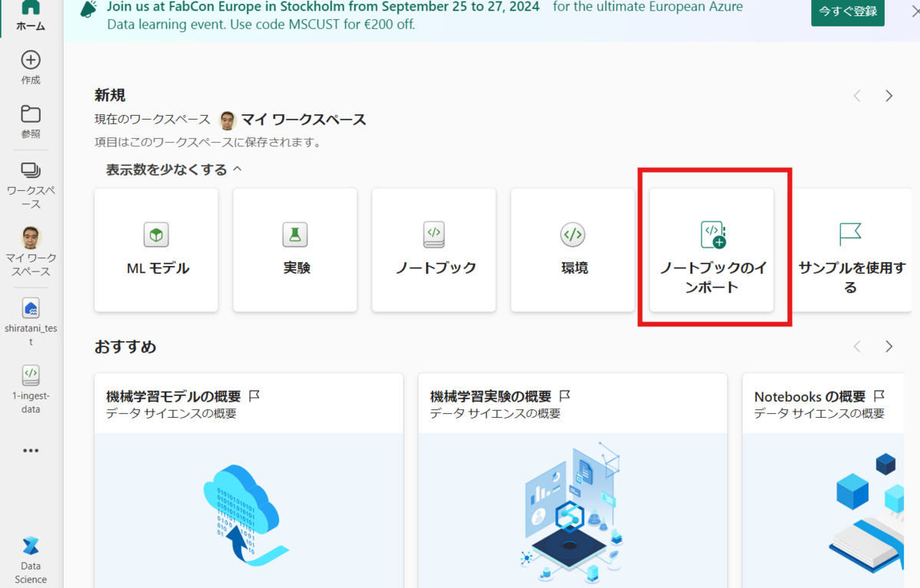Create a new ノートブック
The image size is (920, 588).
[434, 250]
